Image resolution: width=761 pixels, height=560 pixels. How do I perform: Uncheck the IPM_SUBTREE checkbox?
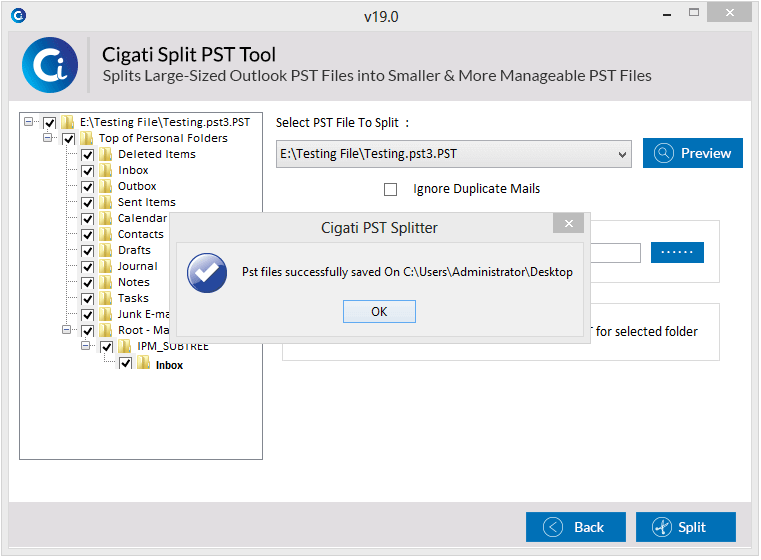[x=107, y=347]
